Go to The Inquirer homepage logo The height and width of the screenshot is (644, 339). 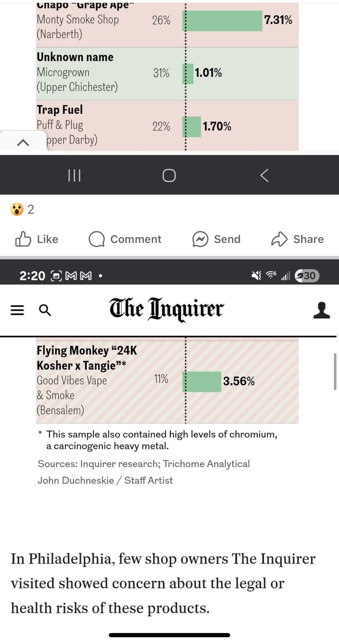(167, 309)
